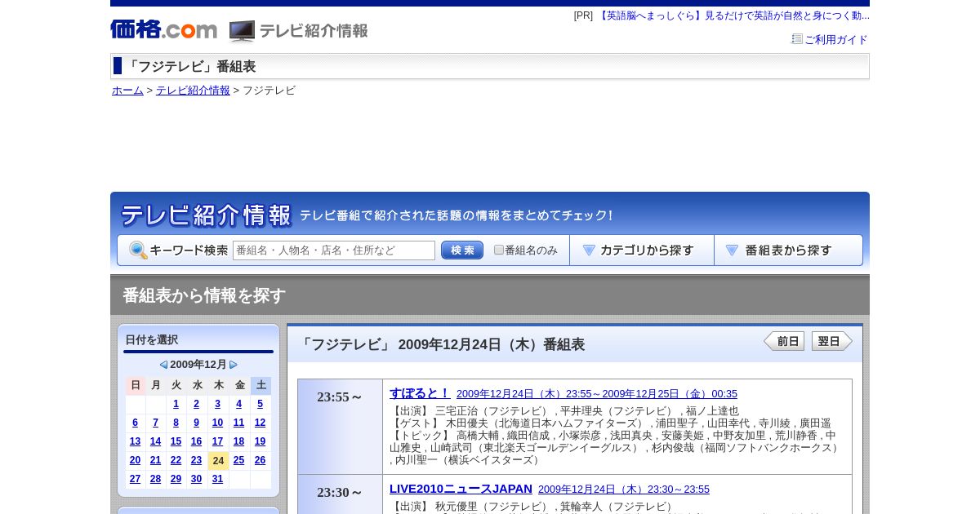Click the keyword search input field
This screenshot has width=980, height=514.
[x=334, y=250]
